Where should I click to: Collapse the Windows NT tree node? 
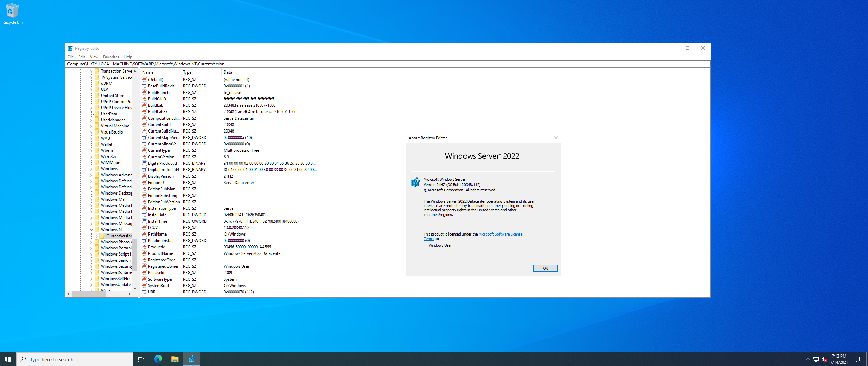point(91,230)
